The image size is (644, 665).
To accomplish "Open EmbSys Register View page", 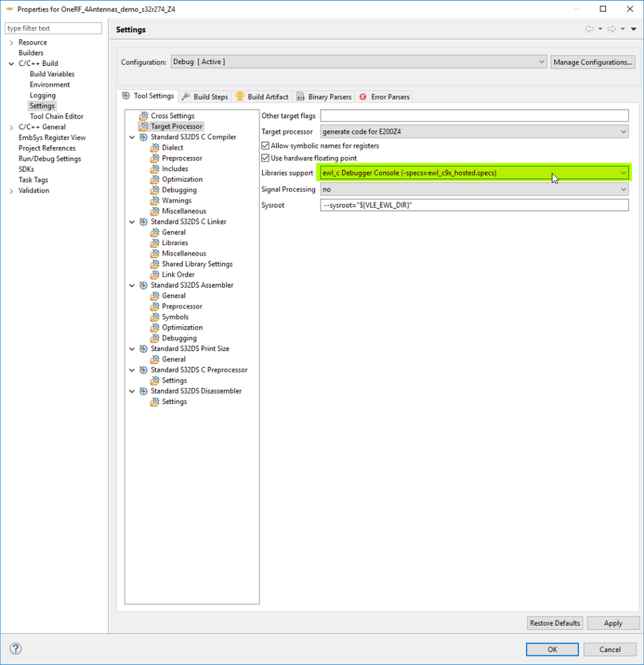I will 52,138.
